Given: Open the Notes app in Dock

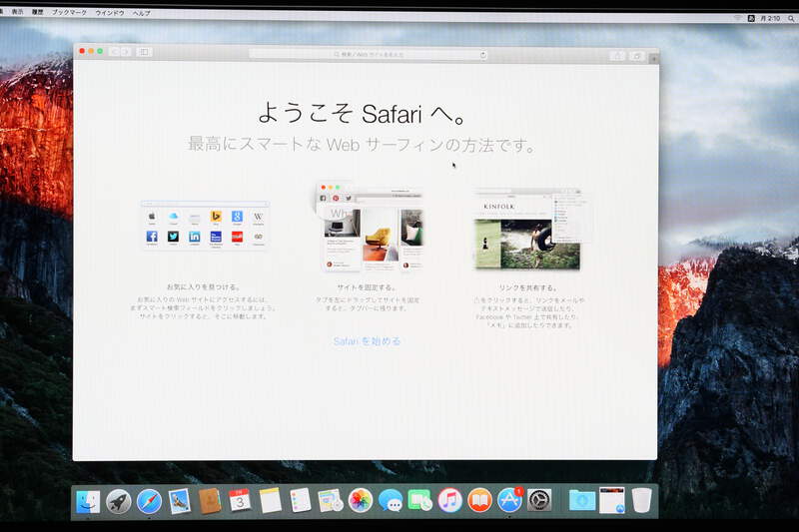Looking at the screenshot, I should [270, 501].
